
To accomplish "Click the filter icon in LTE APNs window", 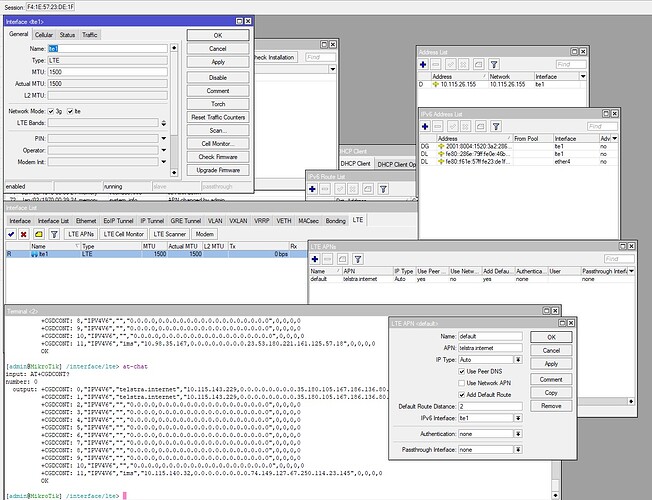I will tap(358, 259).
